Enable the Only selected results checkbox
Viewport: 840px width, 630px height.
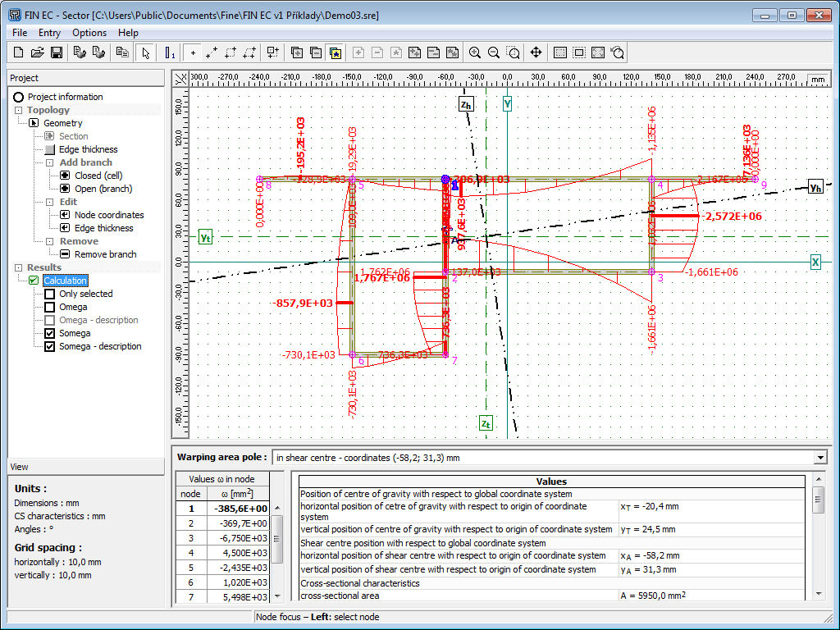50,294
